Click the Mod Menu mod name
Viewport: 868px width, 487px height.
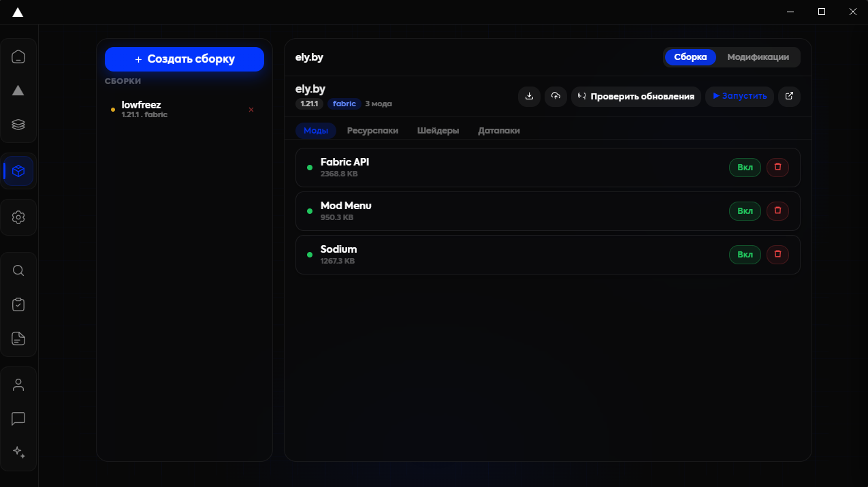tap(346, 206)
